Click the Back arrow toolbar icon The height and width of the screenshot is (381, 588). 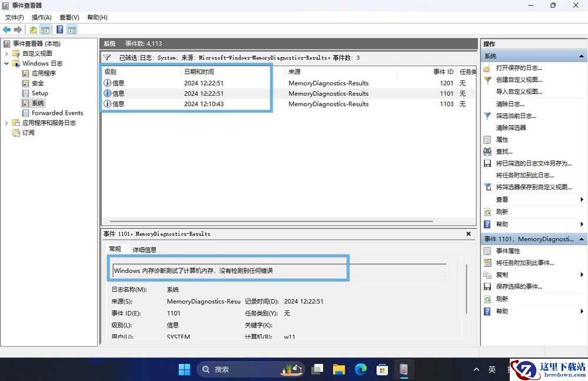point(6,29)
